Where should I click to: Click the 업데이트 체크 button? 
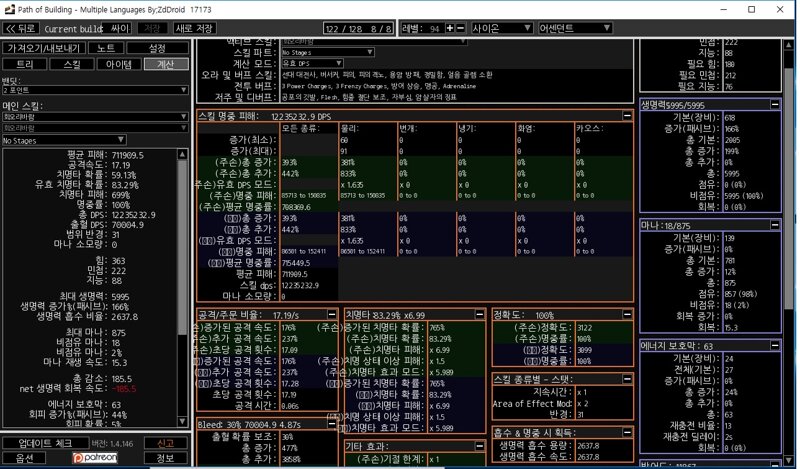pos(45,443)
